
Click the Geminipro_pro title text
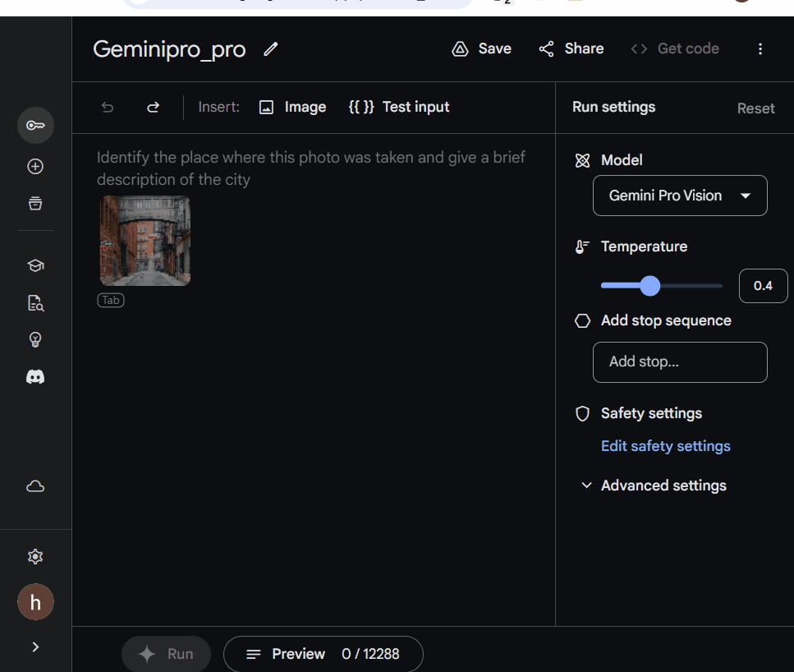coord(169,49)
